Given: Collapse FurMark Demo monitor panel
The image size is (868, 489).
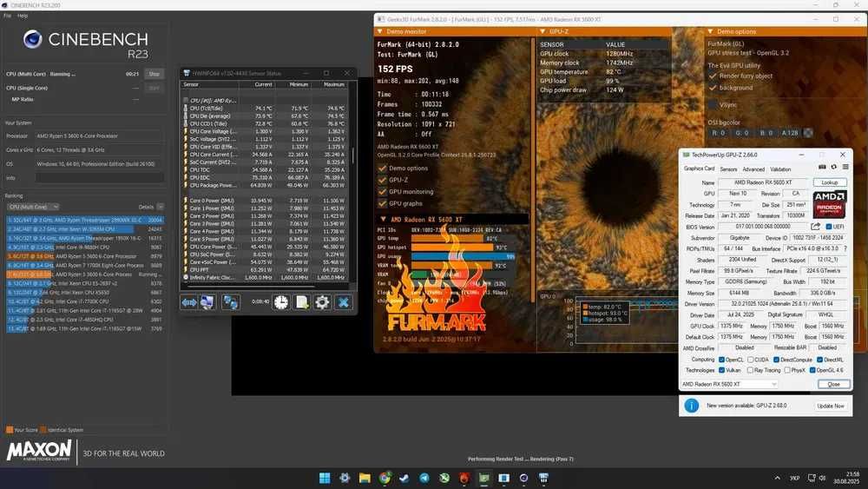Looking at the screenshot, I should (x=380, y=31).
